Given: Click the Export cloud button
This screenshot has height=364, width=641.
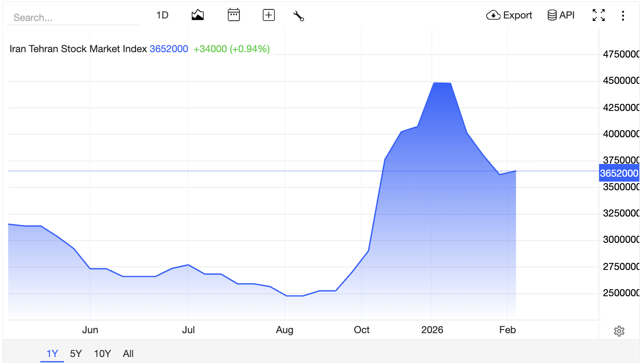Looking at the screenshot, I should (x=509, y=15).
